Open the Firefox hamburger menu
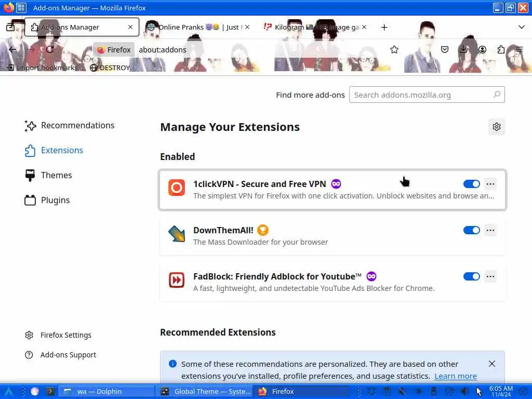 point(520,49)
